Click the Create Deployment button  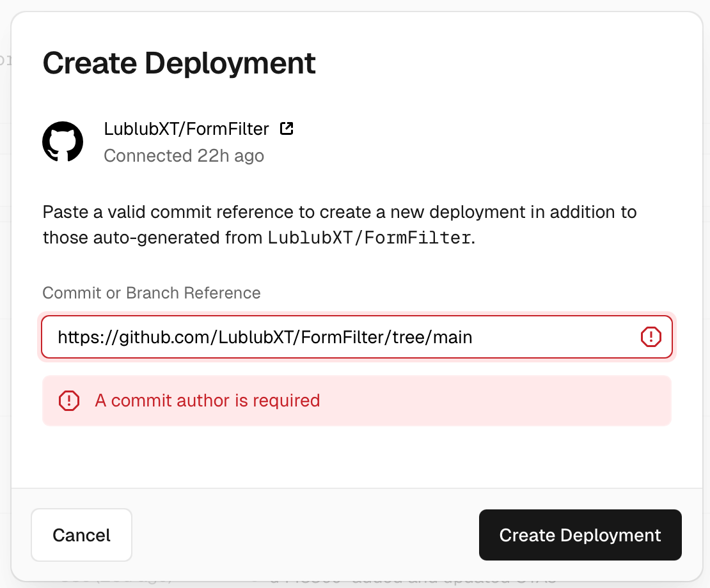tap(580, 535)
